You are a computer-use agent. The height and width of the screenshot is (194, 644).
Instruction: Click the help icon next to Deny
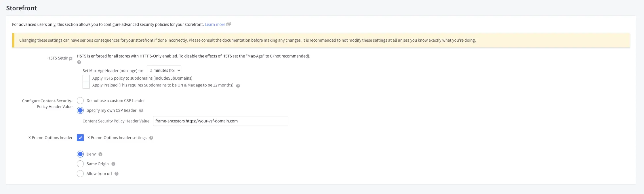coord(100,154)
